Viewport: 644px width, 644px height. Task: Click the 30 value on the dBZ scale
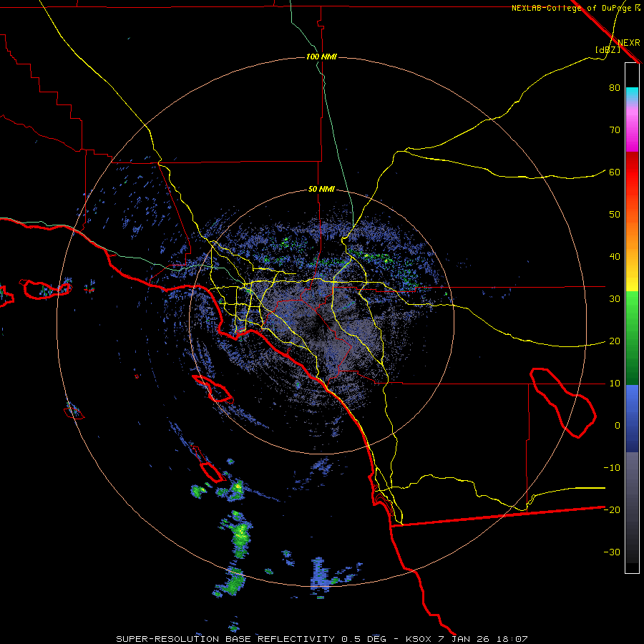tap(615, 299)
